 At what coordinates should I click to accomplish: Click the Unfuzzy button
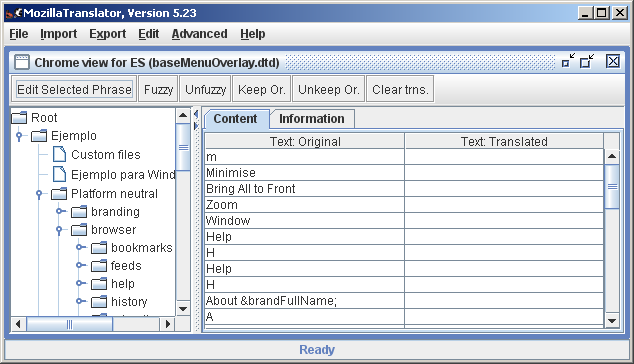coord(205,89)
